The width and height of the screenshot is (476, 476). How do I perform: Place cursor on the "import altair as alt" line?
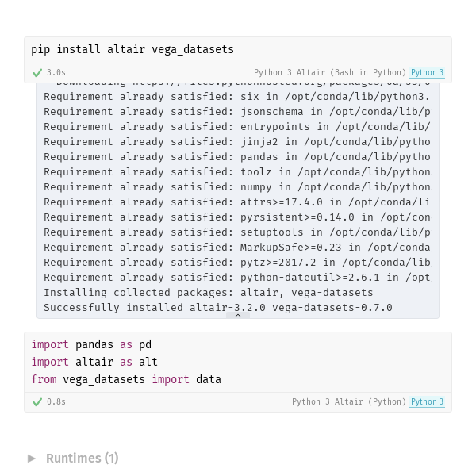(x=94, y=362)
